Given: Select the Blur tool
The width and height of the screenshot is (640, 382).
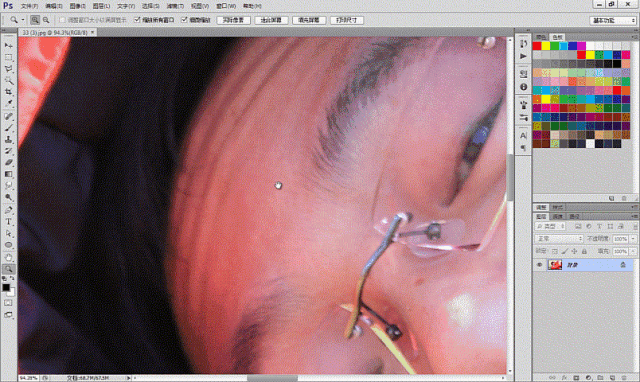Looking at the screenshot, I should coord(9,186).
